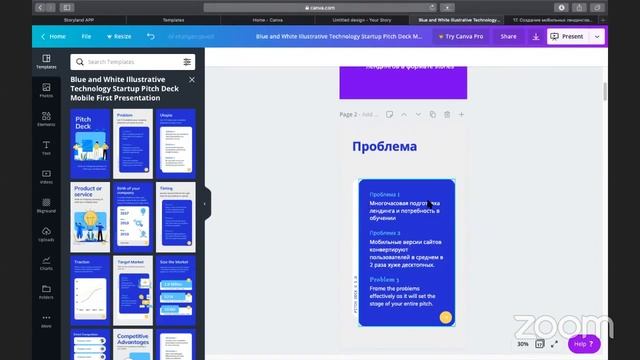Select the Problem template thumbnail
640x360 pixels.
(133, 144)
